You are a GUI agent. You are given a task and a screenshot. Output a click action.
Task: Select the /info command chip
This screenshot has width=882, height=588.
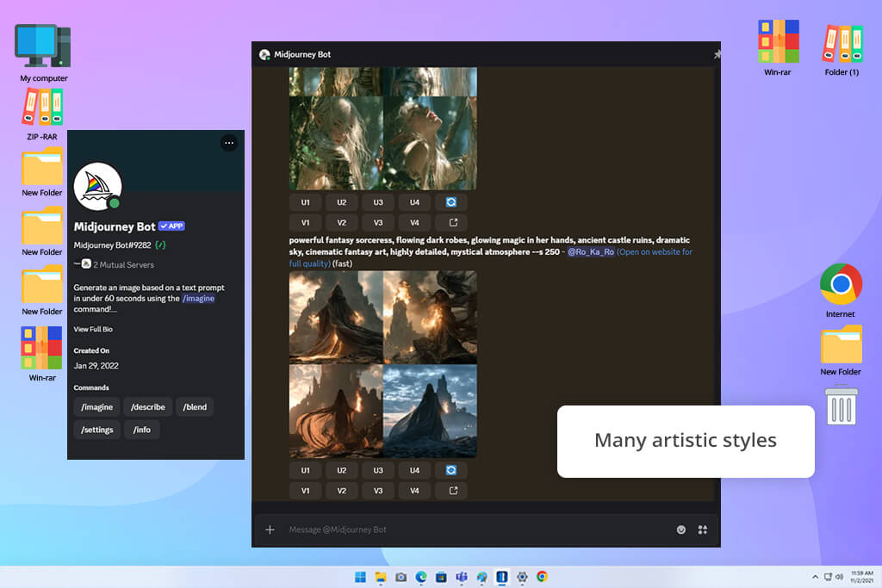point(142,430)
